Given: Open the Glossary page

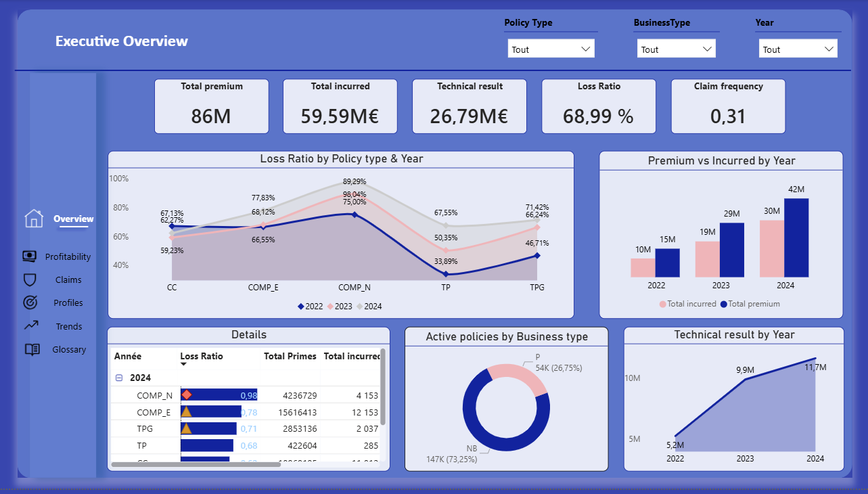Looking at the screenshot, I should coord(69,349).
